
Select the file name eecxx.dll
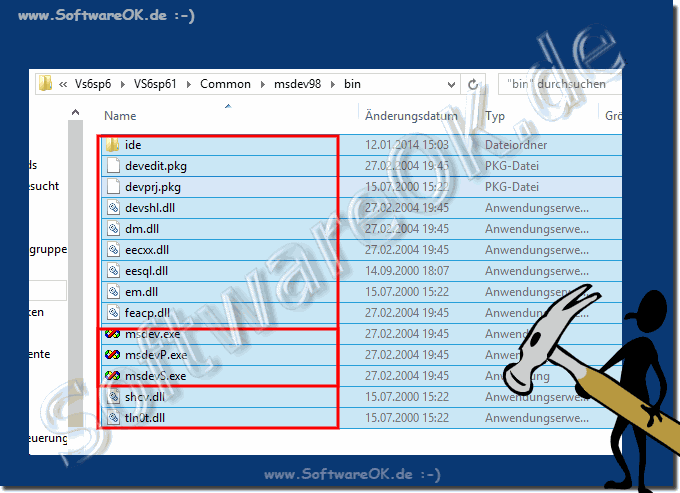tap(147, 250)
